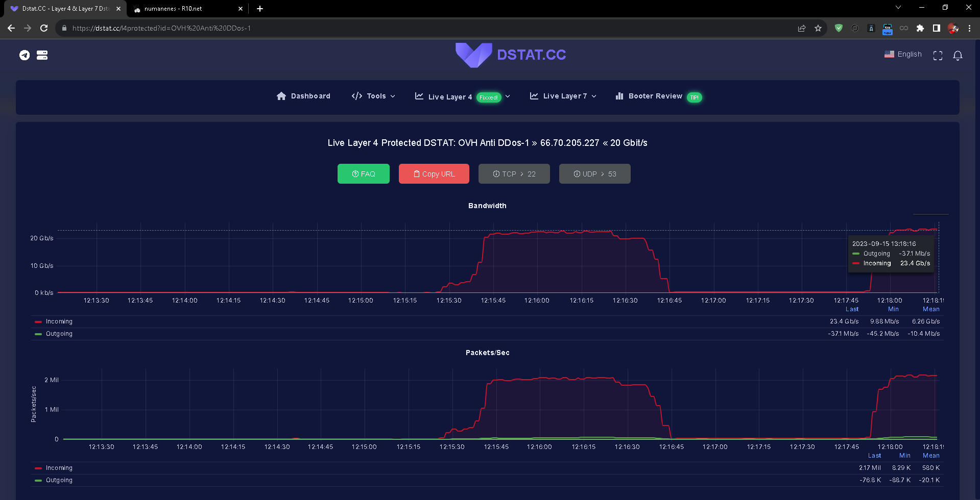This screenshot has height=500, width=980.
Task: Click the Bandwidth Incoming last value 23.4 Gb/s
Action: [844, 321]
